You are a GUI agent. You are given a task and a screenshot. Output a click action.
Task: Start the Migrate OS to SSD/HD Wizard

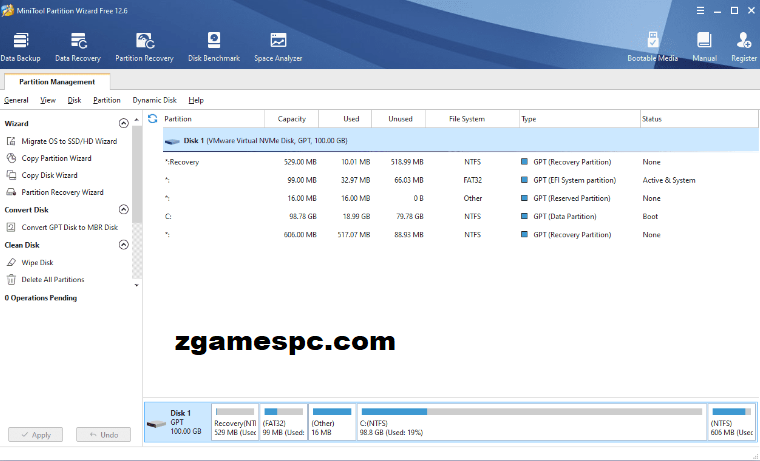62,141
